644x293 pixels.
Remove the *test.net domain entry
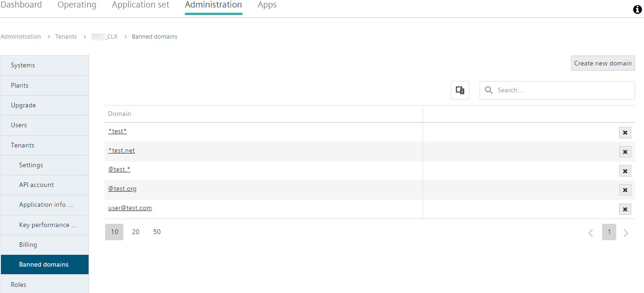click(x=625, y=152)
